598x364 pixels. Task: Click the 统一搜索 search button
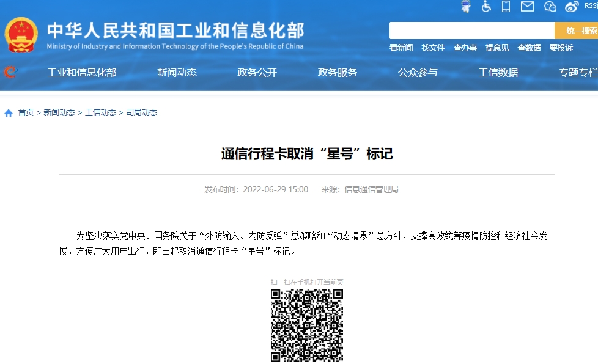click(x=576, y=31)
